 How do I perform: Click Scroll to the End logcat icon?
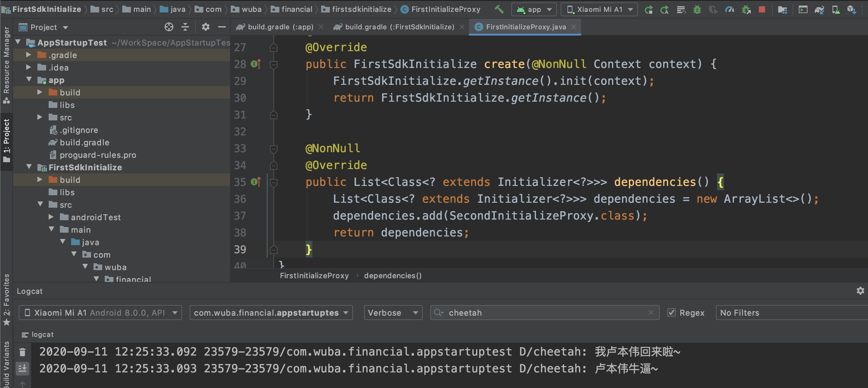tap(22, 368)
